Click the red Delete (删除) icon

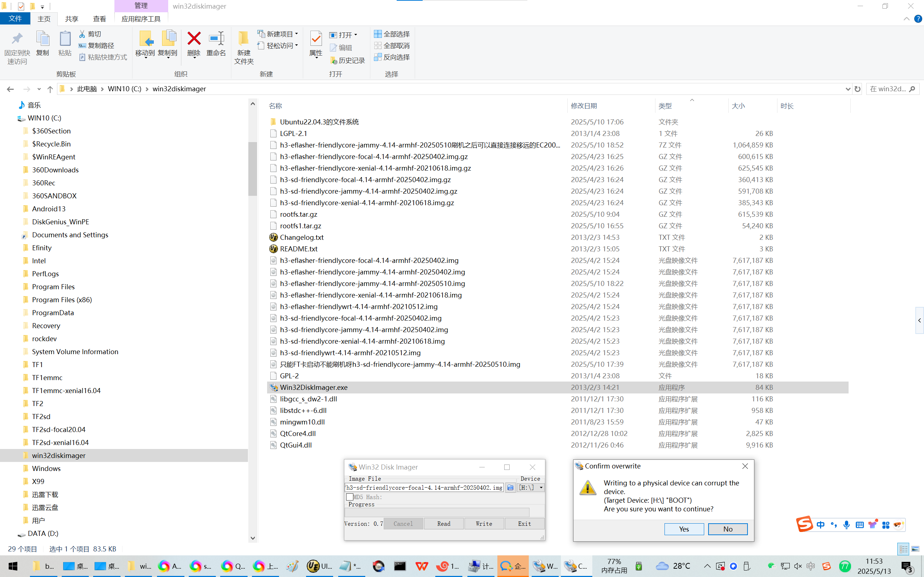coord(194,39)
